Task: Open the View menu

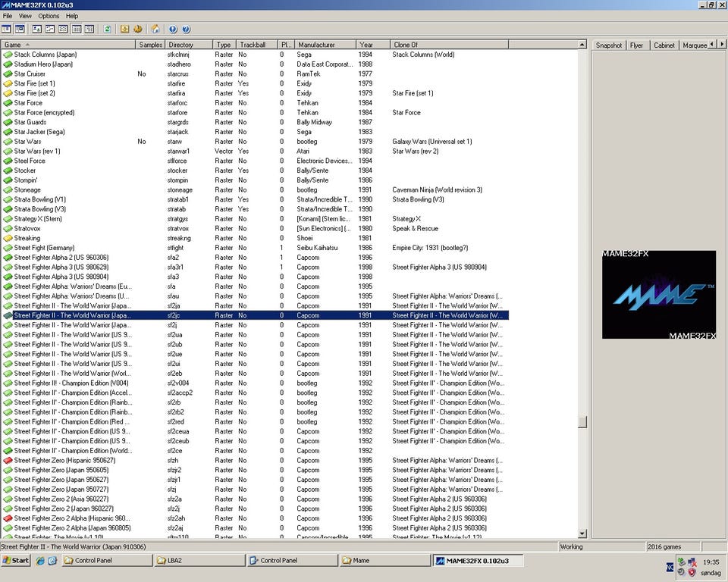Action: point(25,16)
